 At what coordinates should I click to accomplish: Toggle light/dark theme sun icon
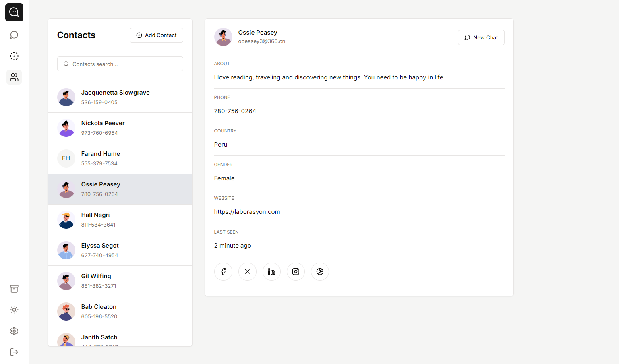14,310
